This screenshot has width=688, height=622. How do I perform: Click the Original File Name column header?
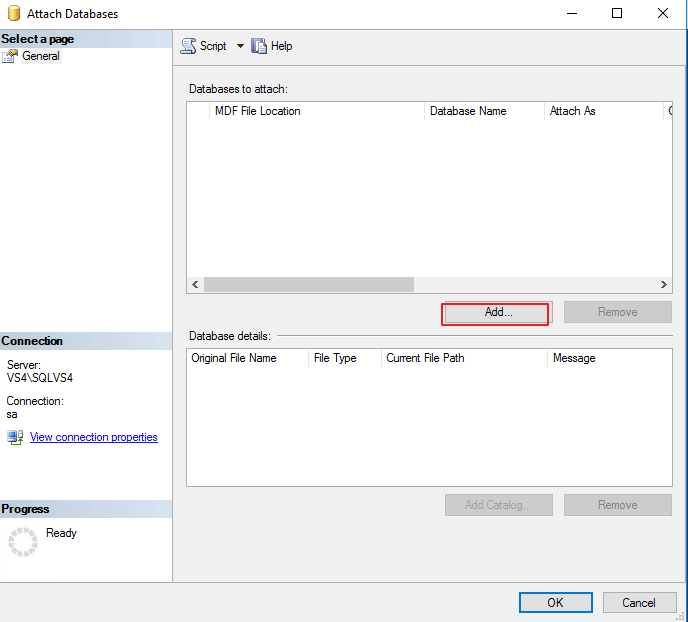(247, 358)
